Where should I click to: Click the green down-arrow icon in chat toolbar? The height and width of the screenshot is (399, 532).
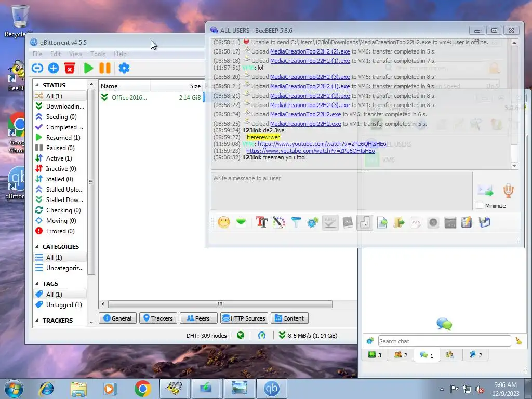(x=241, y=222)
